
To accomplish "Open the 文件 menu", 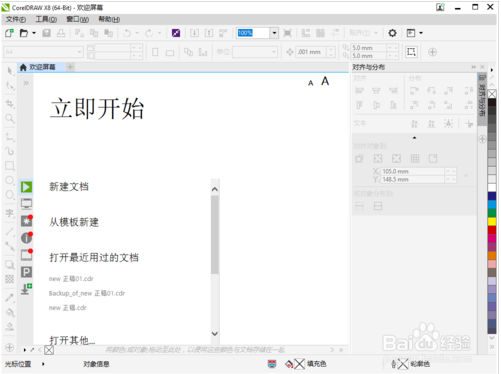I will click(16, 19).
